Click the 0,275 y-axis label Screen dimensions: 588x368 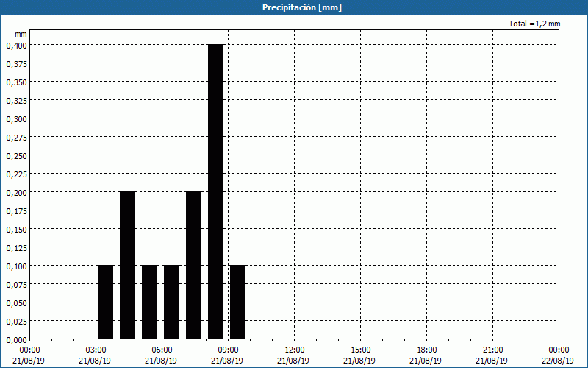click(x=16, y=138)
